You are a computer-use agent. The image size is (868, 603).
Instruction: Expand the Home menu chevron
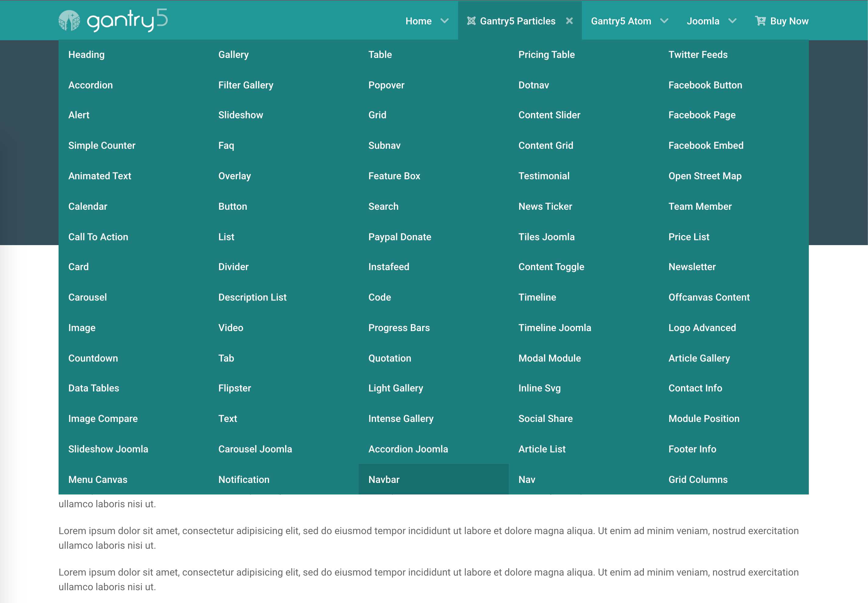[x=444, y=21]
